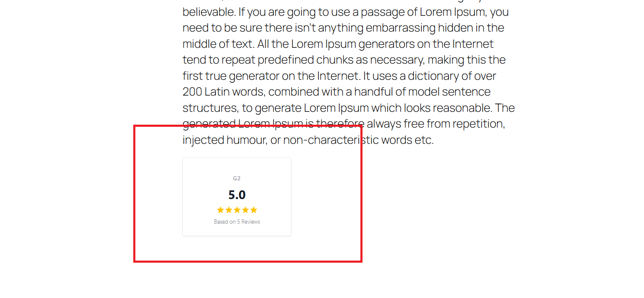Image resolution: width=644 pixels, height=298 pixels.
Task: Click the second yellow rating star
Action: (x=229, y=210)
